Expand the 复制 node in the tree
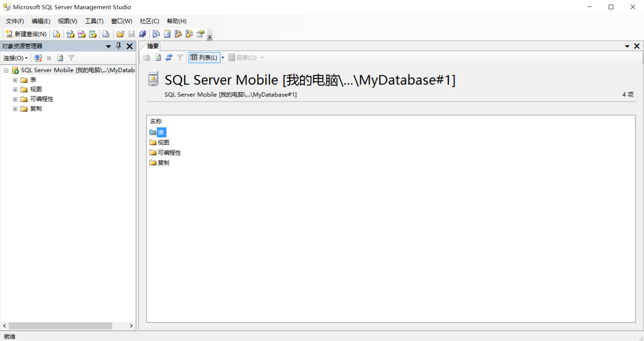This screenshot has width=644, height=341. coord(15,109)
